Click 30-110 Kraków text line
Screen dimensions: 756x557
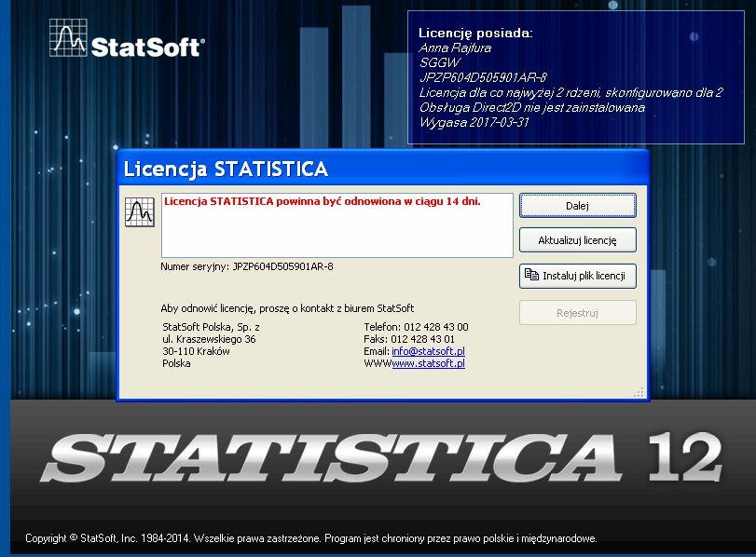pos(196,351)
